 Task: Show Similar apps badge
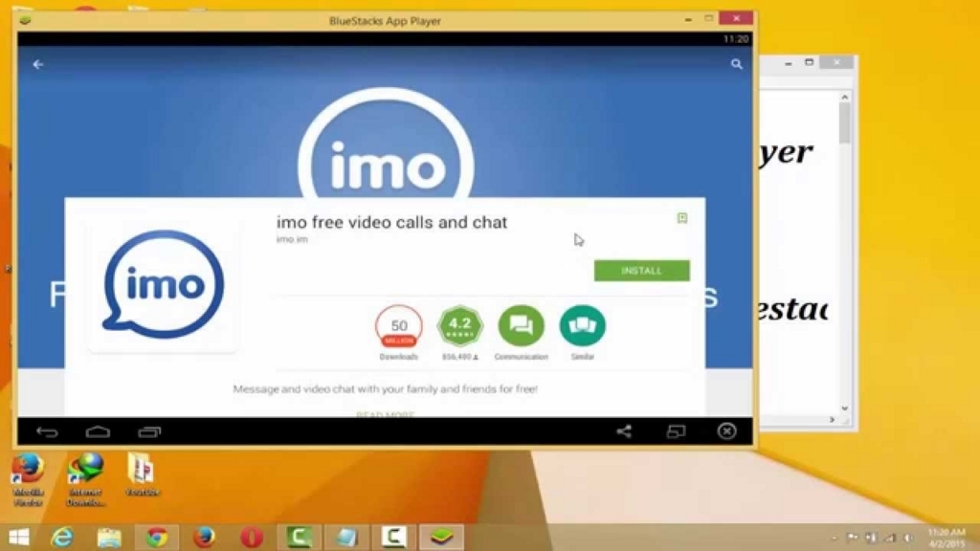[x=583, y=325]
